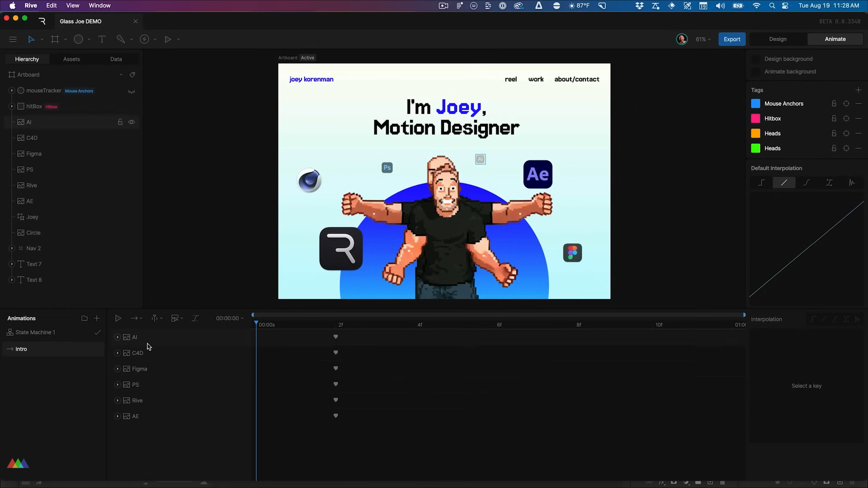
Task: Select the Artboard tool
Action: (x=55, y=39)
